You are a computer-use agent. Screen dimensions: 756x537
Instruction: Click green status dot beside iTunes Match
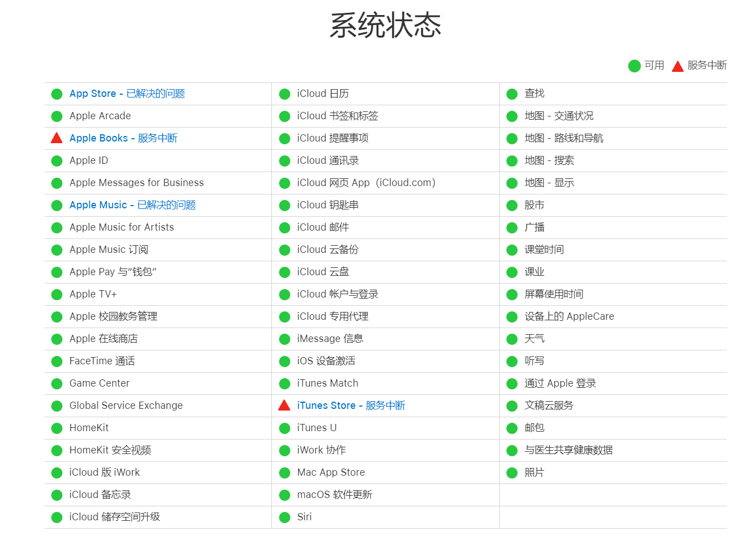(285, 384)
